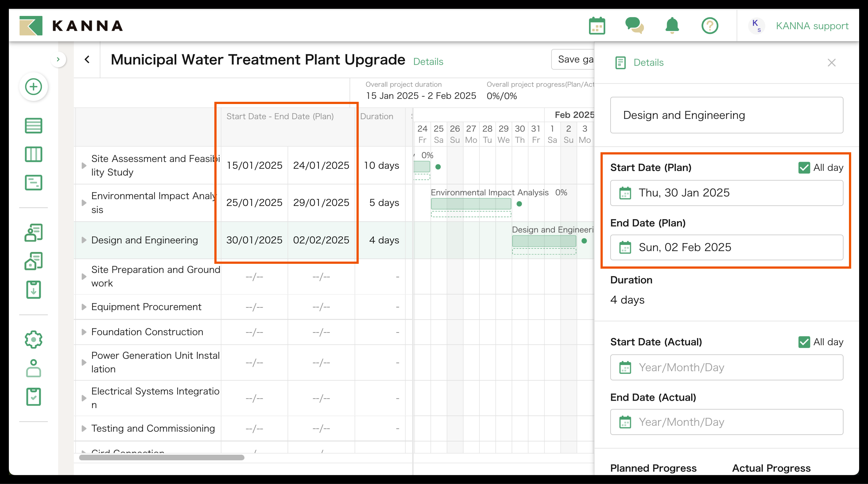Expand the Design and Engineering row
The height and width of the screenshot is (484, 868).
pos(84,240)
